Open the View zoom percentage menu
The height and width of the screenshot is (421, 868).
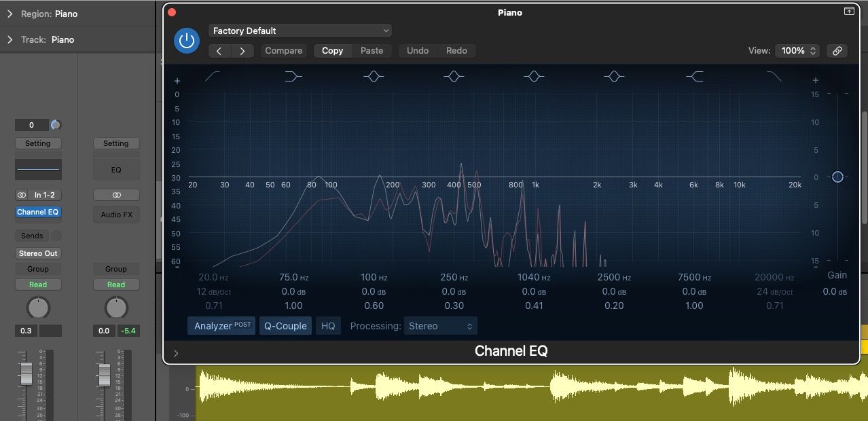click(797, 50)
